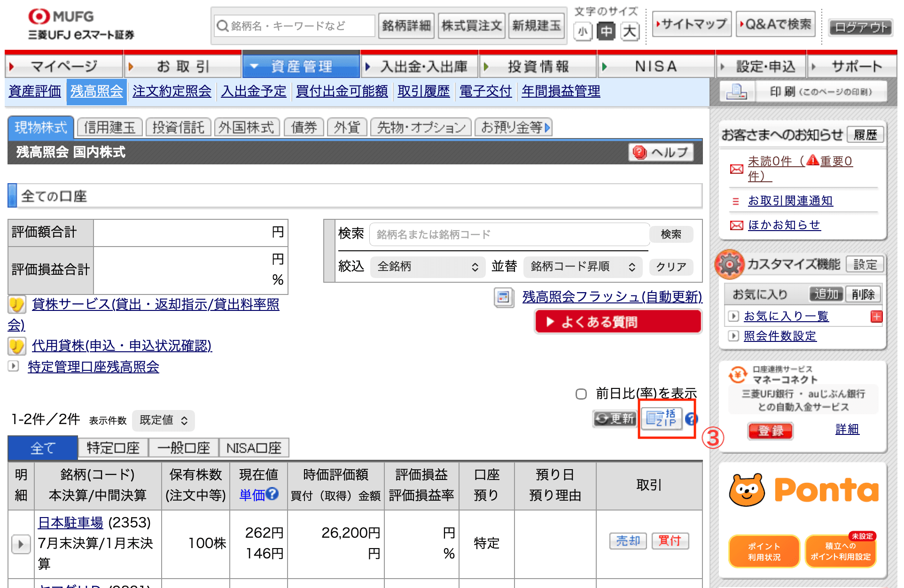Open the サポート menu

[x=852, y=66]
